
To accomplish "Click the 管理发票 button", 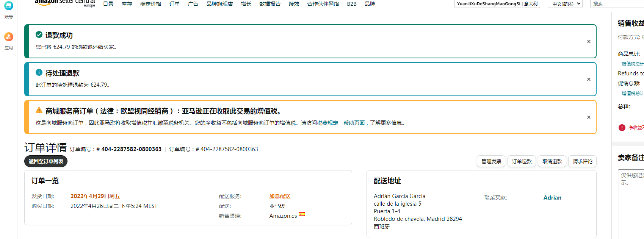I will tap(491, 161).
